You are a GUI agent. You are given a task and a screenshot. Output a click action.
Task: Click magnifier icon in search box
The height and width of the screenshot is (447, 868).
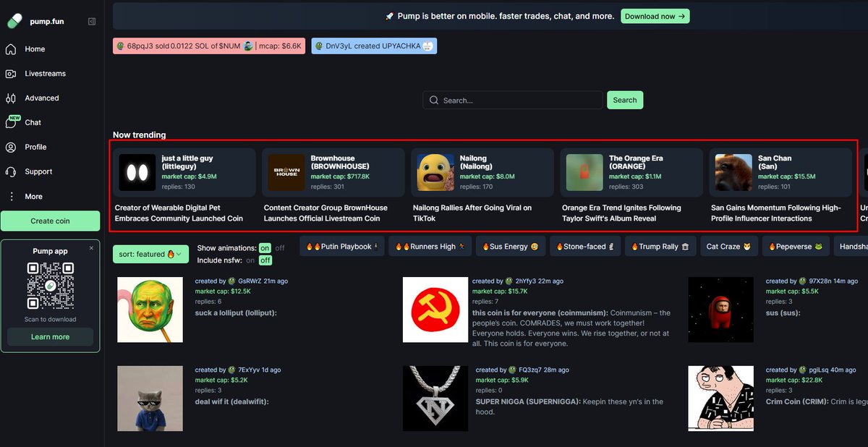[434, 101]
